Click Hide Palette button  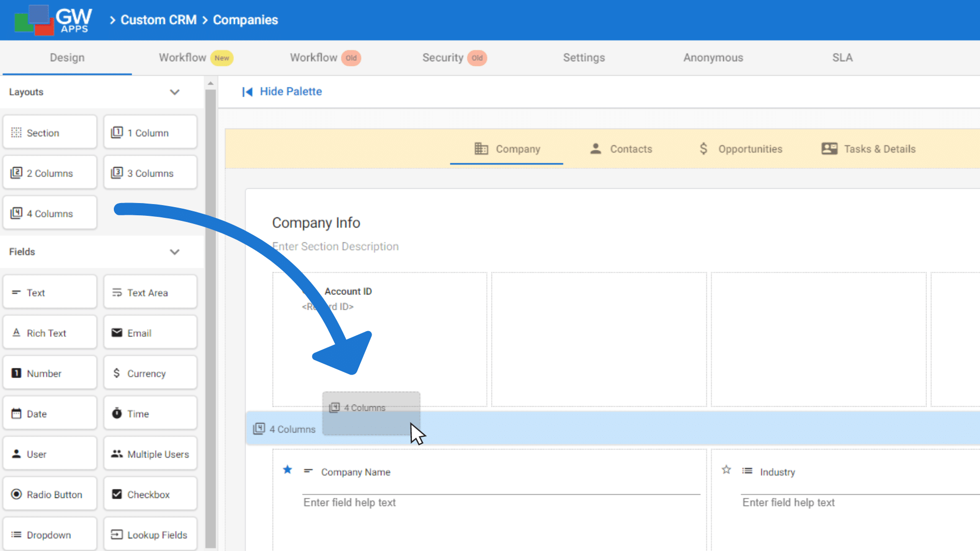coord(283,91)
